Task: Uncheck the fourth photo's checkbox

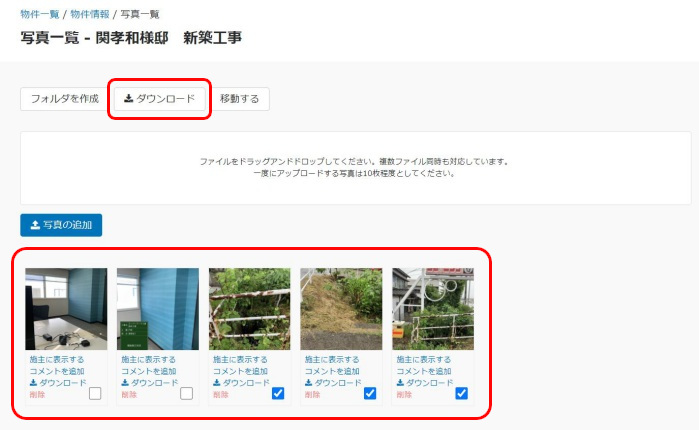Action: [x=370, y=393]
